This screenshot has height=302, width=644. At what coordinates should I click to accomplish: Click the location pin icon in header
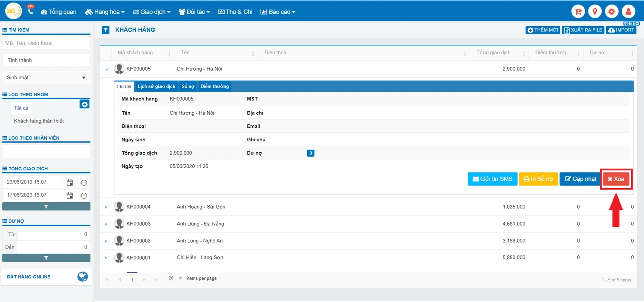click(595, 11)
